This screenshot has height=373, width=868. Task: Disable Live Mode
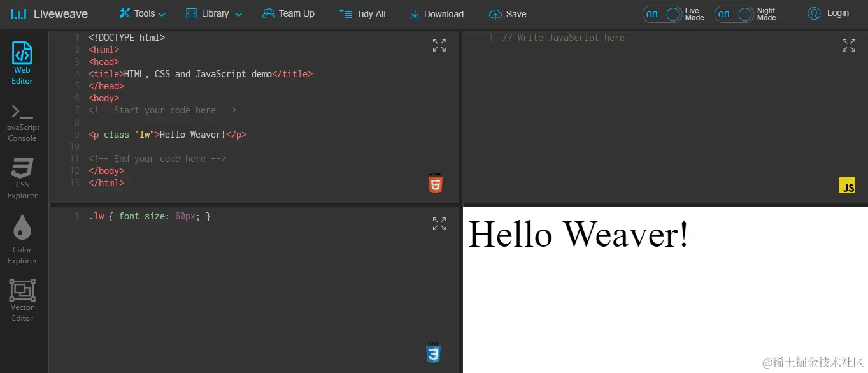point(660,13)
